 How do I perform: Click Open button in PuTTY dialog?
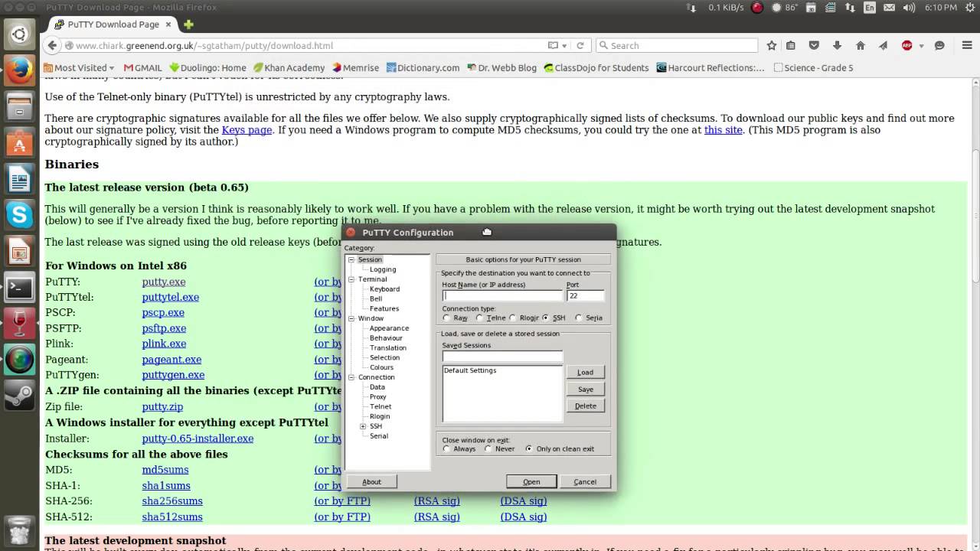(531, 482)
